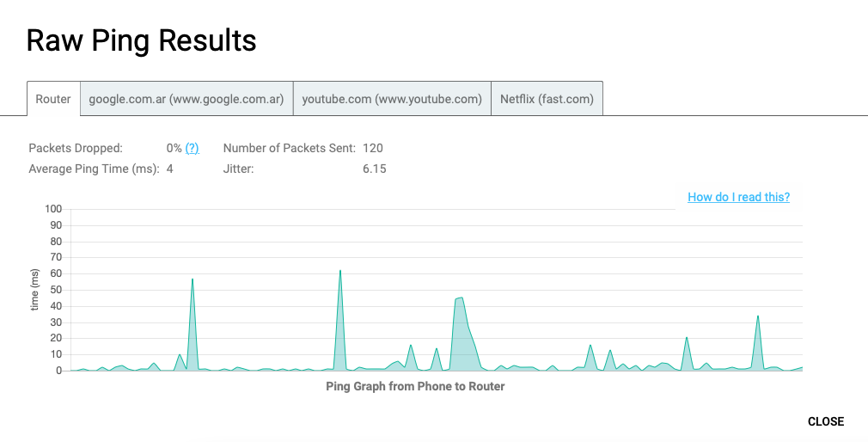
Task: Click the 'Raw Ping Results' heading
Action: pyautogui.click(x=141, y=40)
